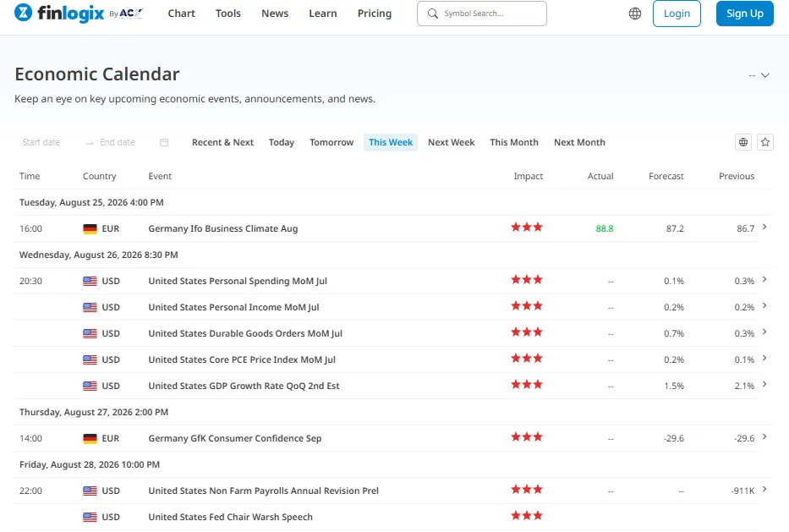Click the US flag for Personal Spending
This screenshot has height=532, width=789.
click(90, 281)
